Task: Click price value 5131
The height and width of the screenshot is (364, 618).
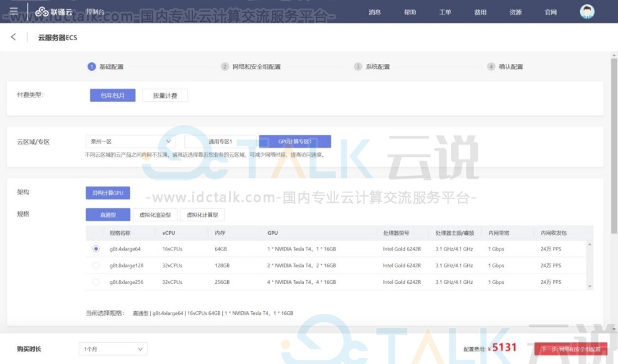Action: [x=504, y=347]
